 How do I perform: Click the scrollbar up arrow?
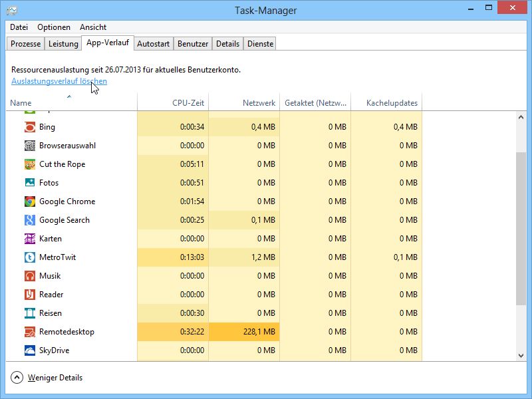pos(521,117)
